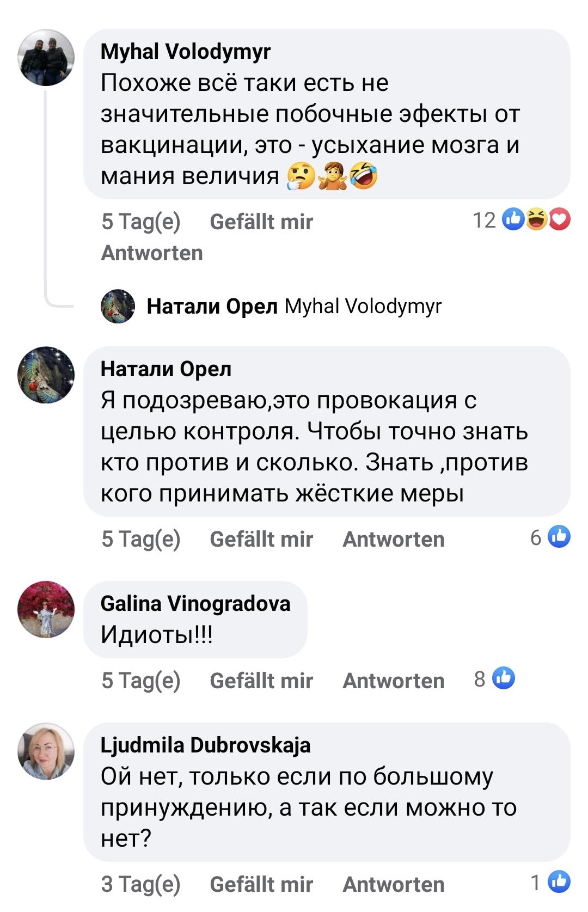The image size is (588, 912).
Task: Click the like reaction icon on Myhal's comment
Action: pyautogui.click(x=513, y=219)
